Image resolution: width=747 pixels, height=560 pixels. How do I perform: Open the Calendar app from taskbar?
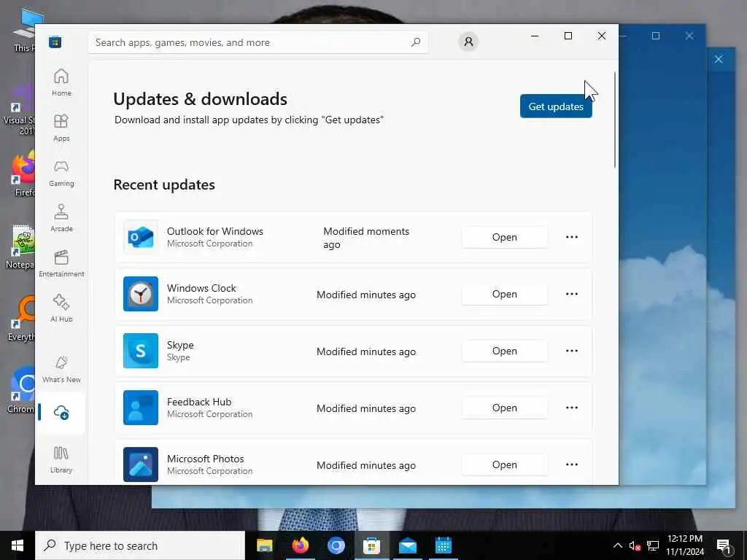(443, 545)
